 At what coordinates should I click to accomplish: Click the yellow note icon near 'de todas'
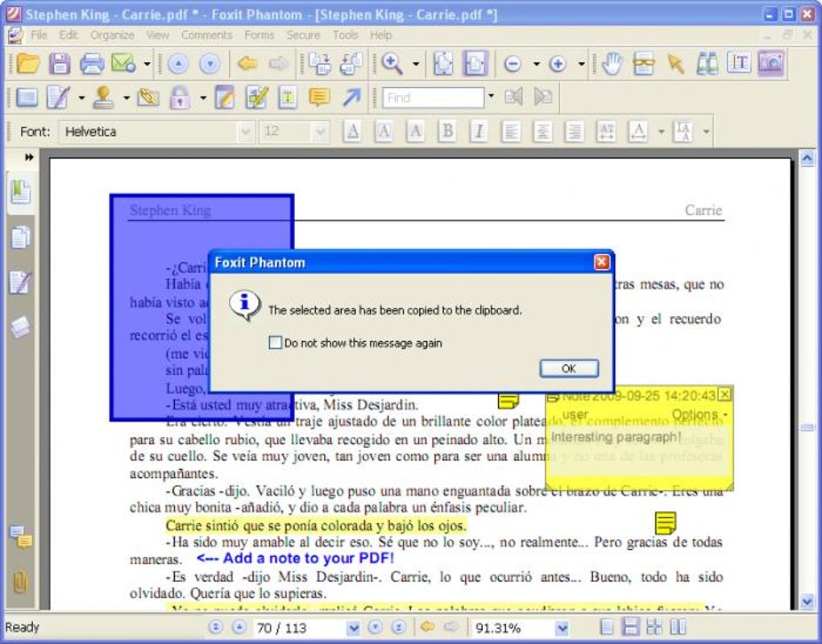point(665,523)
